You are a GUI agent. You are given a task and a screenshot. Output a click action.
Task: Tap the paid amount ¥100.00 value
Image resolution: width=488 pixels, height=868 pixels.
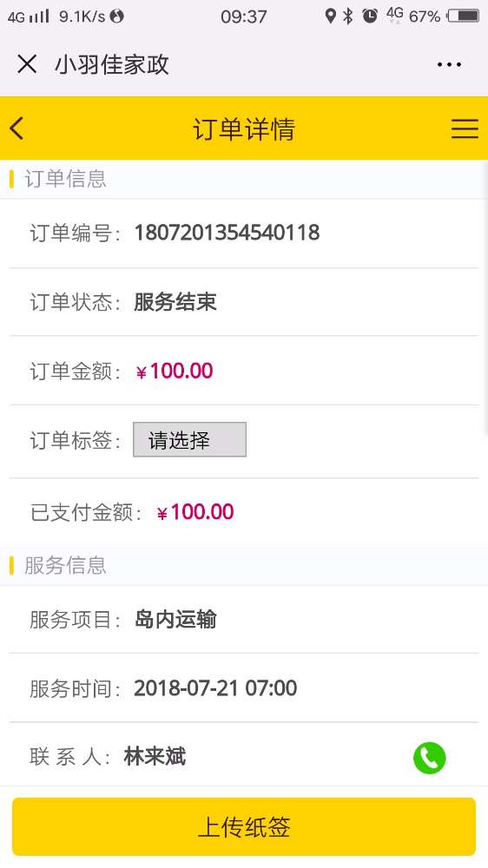click(x=195, y=512)
